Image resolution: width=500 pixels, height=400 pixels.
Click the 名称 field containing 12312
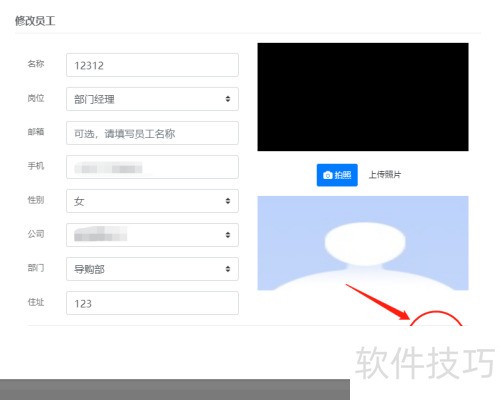(152, 65)
